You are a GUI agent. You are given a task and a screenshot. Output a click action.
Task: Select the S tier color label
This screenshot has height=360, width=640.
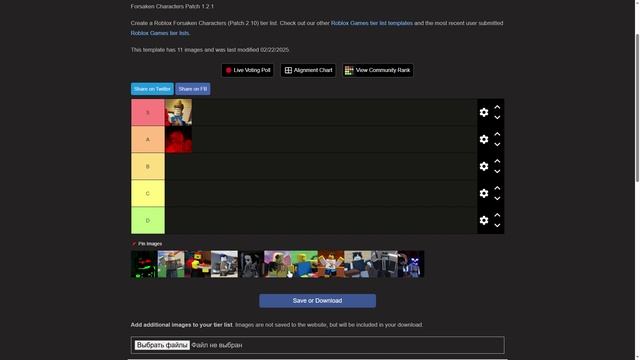[x=148, y=112]
